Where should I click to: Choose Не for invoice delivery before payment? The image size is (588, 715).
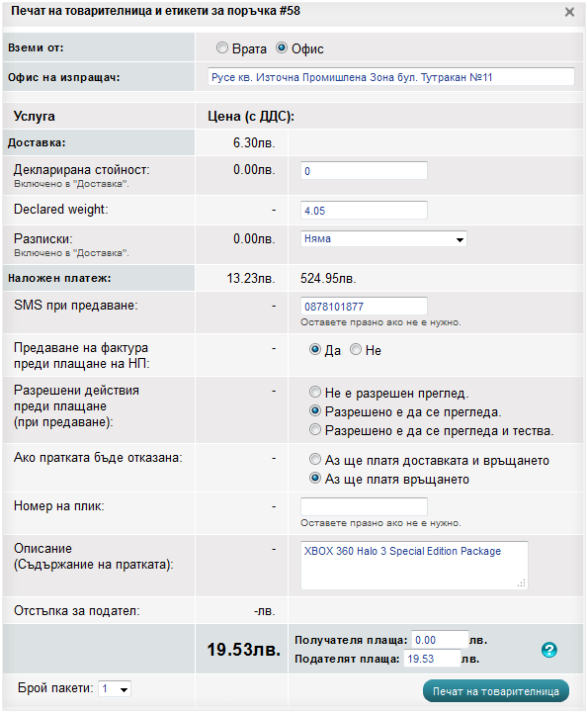tap(356, 350)
